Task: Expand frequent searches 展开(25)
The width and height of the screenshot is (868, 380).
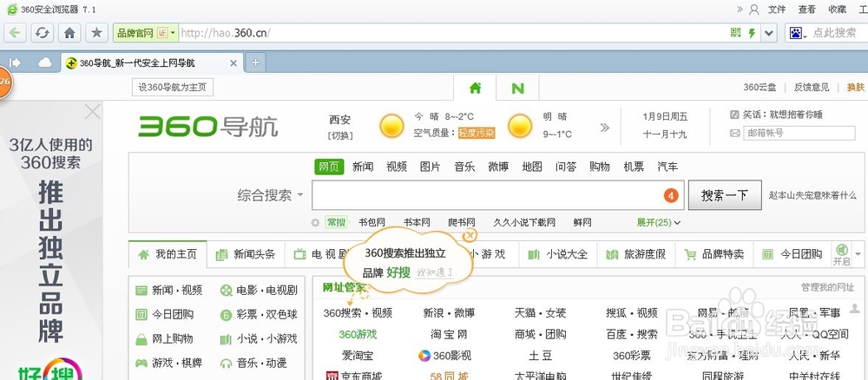Action: tap(659, 222)
